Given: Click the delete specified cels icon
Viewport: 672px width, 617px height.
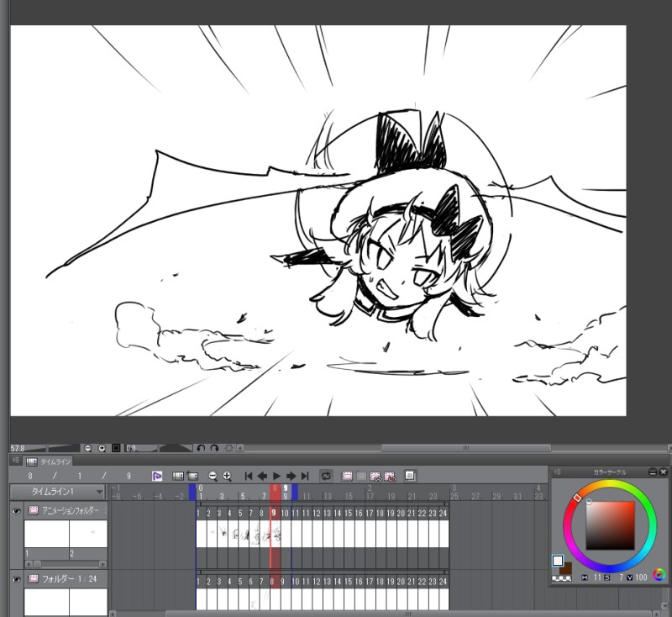Looking at the screenshot, I should tap(390, 476).
